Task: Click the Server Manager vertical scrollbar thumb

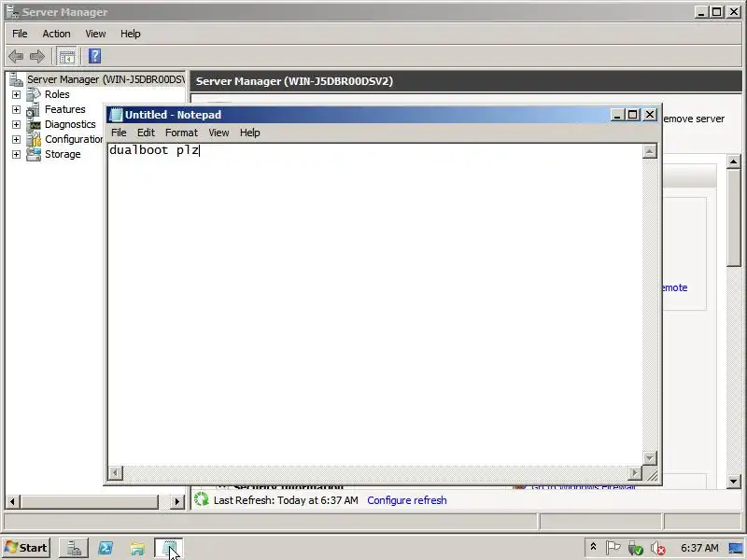Action: point(734,217)
